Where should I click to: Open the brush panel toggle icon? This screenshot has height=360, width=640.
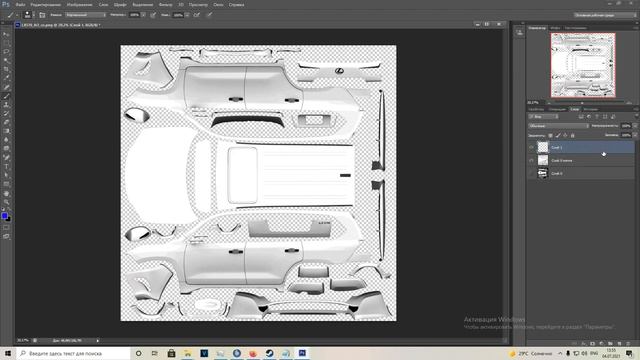click(42, 15)
